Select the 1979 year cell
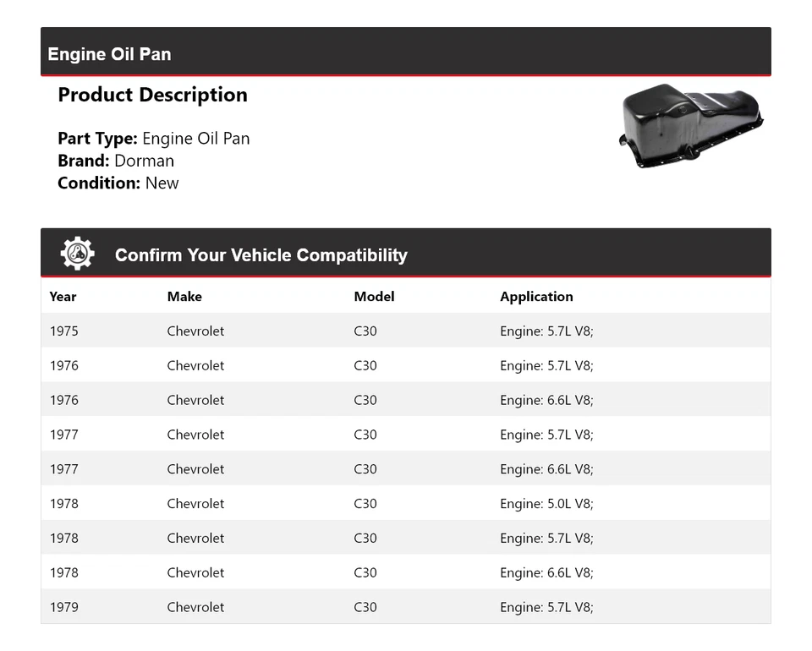This screenshot has width=812, height=651. (63, 607)
